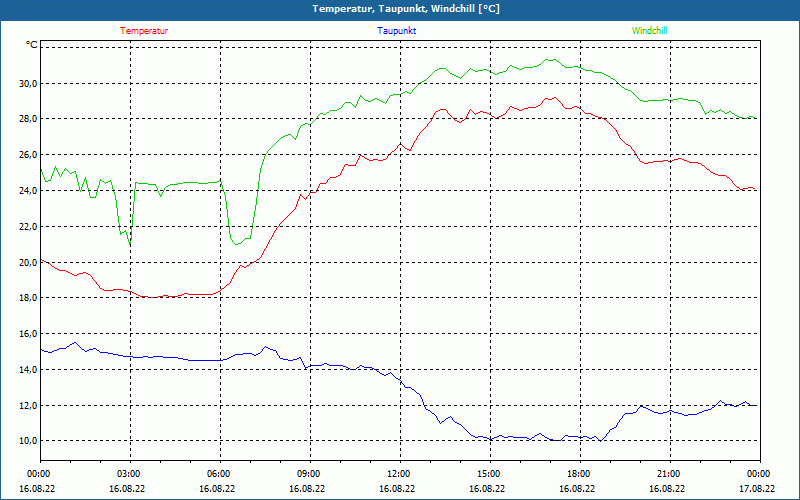This screenshot has width=800, height=500.
Task: Click the °C unit label
Action: click(32, 46)
